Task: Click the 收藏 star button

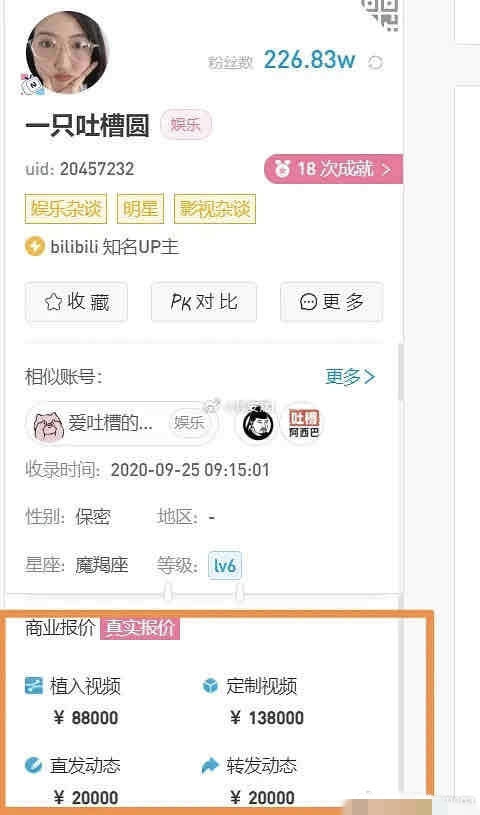Action: pyautogui.click(x=76, y=302)
